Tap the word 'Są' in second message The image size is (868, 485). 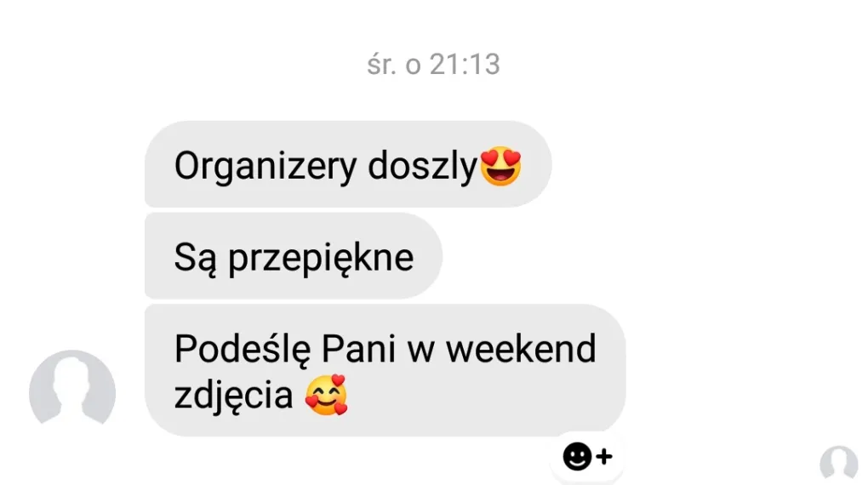point(195,258)
